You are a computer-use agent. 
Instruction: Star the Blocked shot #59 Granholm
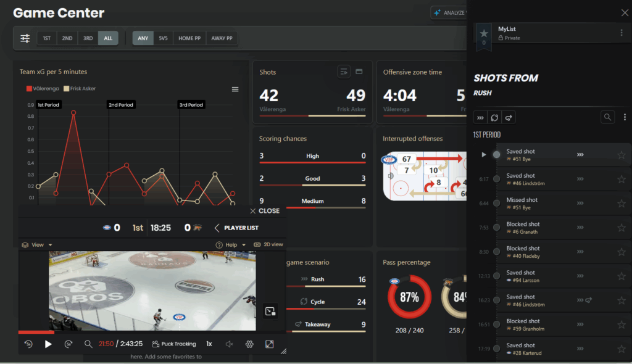[x=622, y=325]
